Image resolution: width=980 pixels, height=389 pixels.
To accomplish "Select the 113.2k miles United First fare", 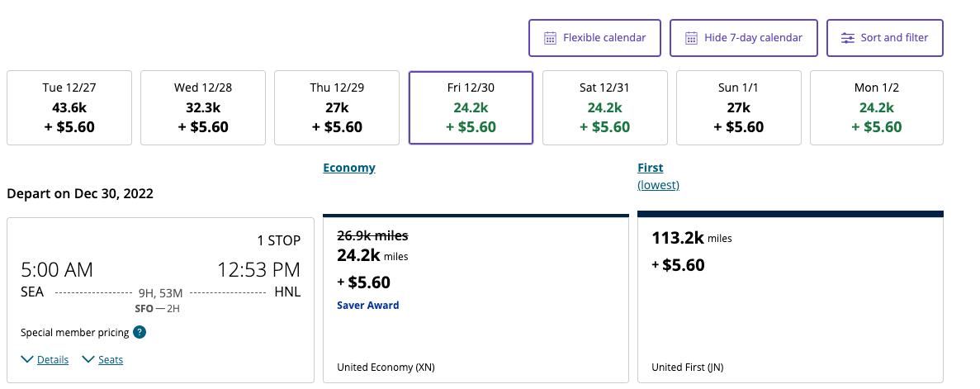I will (x=790, y=297).
